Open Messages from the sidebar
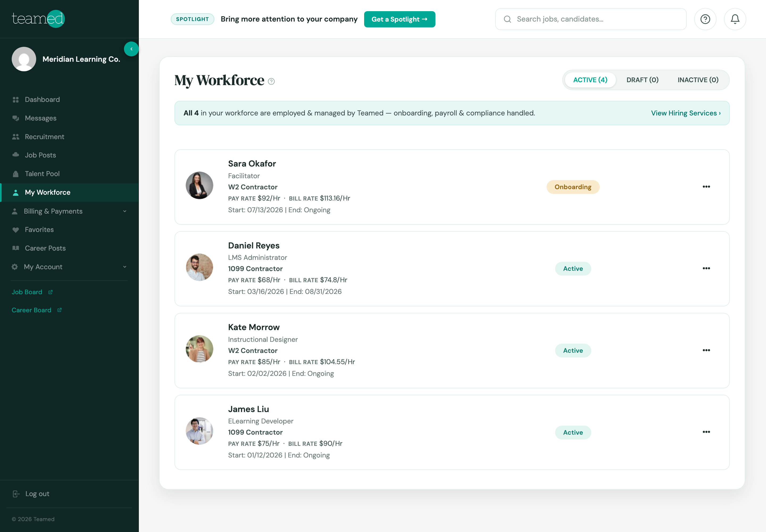 click(x=69, y=118)
